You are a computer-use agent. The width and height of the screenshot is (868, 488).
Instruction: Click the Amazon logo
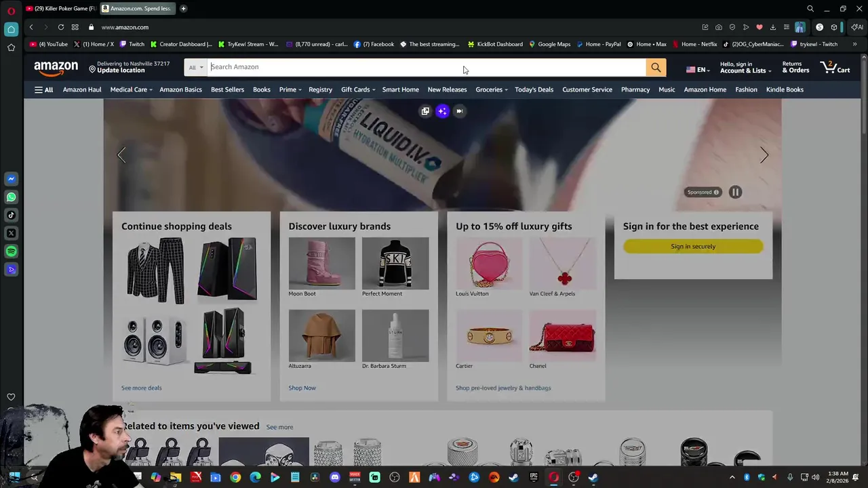pos(56,68)
